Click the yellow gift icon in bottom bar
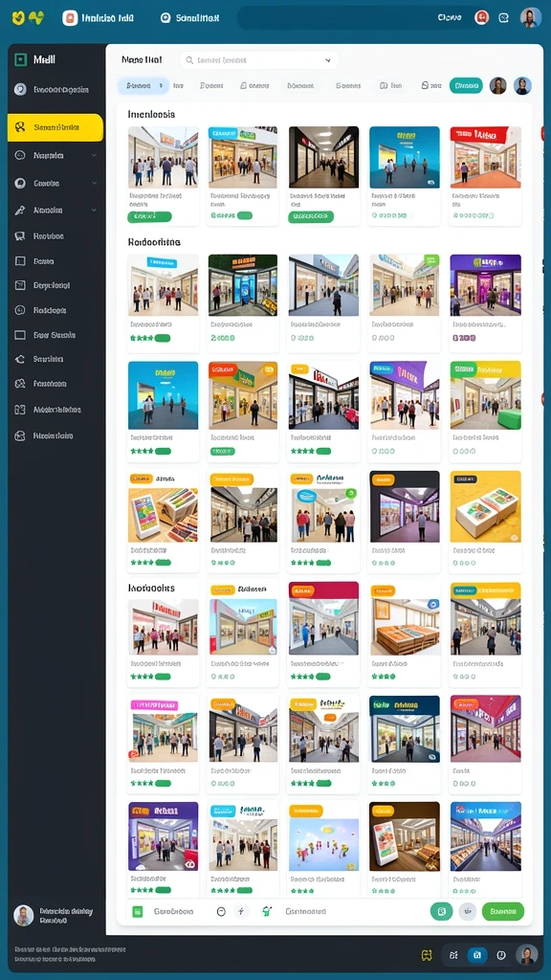This screenshot has height=980, width=551. [428, 955]
